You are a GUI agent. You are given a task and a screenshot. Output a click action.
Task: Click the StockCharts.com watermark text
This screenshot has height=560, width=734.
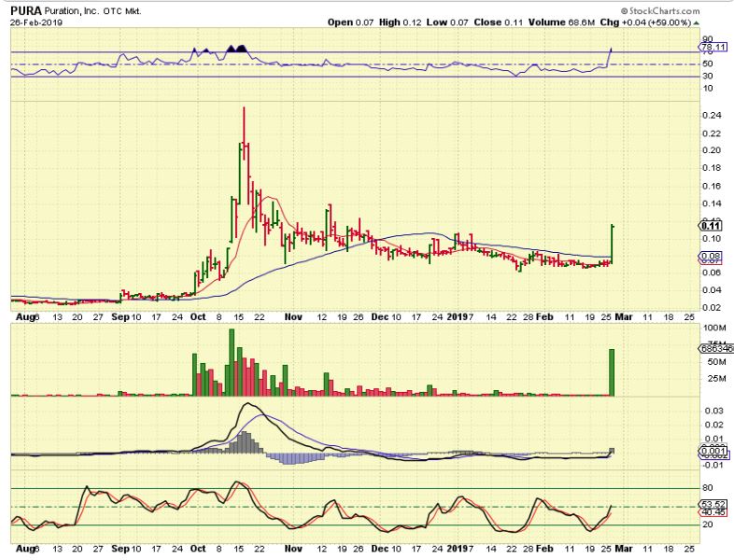click(660, 11)
